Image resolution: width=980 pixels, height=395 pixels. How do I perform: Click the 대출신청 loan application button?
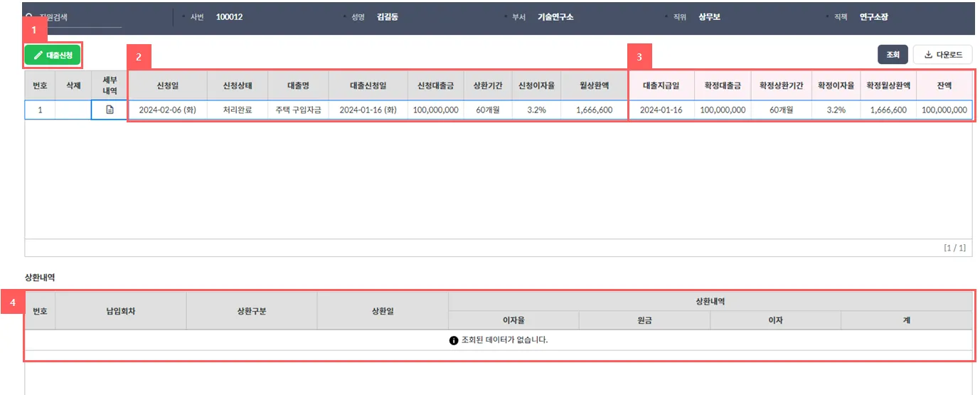pyautogui.click(x=53, y=55)
